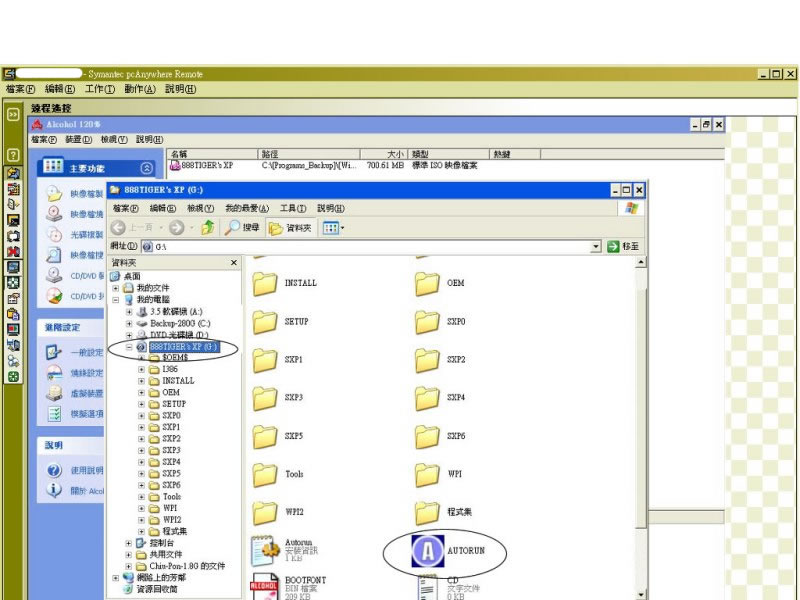Go up one folder level in Explorer
Screen dimensions: 800x600
(208, 228)
